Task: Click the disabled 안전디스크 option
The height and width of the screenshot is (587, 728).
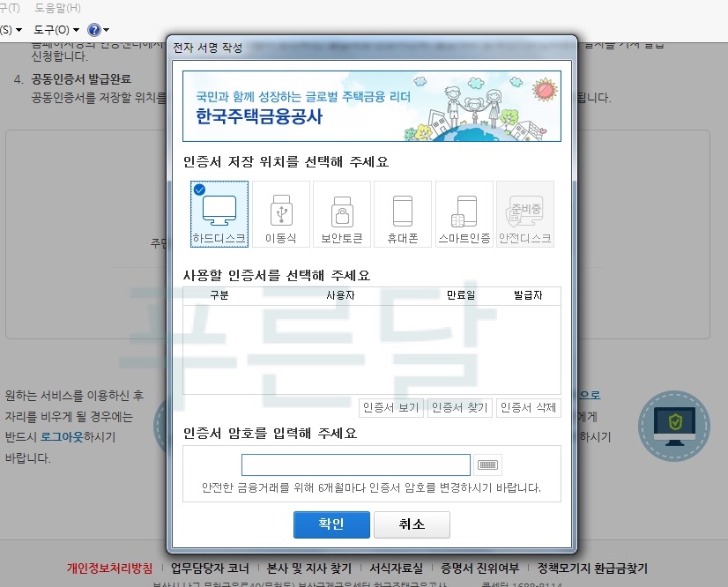Action: 525,214
